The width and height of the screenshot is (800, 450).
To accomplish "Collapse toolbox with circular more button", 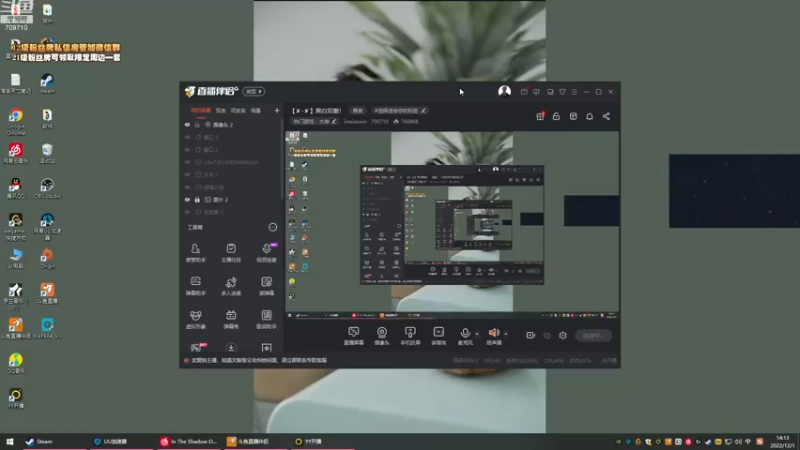I will (273, 227).
